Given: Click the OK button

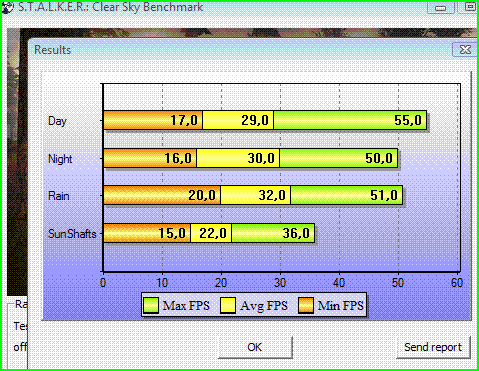Looking at the screenshot, I should tap(255, 347).
